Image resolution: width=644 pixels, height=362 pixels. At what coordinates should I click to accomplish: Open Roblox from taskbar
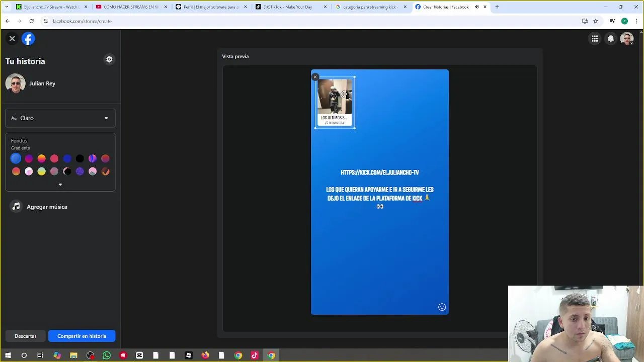[189, 355]
